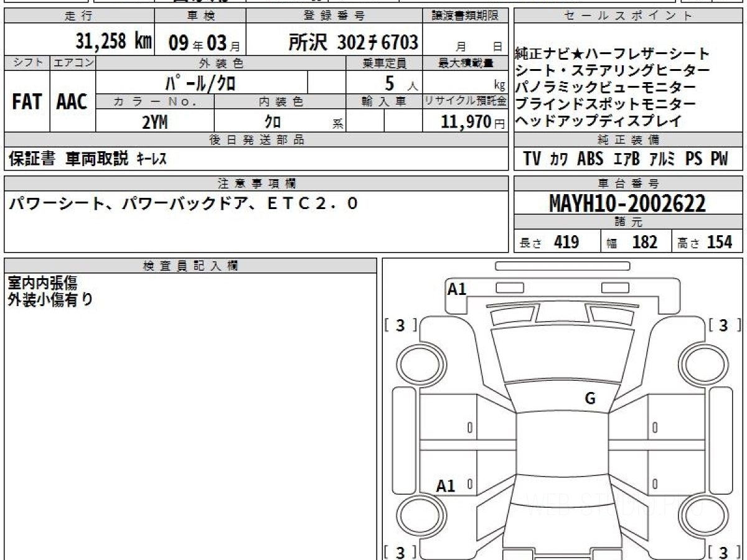Viewport: 747px width, 560px height.
Task: Click the A1 mark on the rear door
Action: [x=446, y=486]
